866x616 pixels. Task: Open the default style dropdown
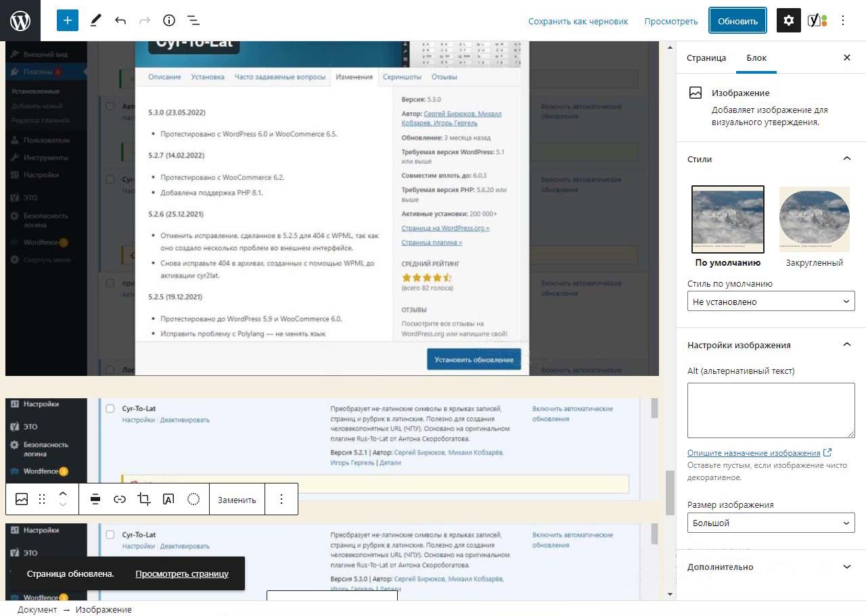[771, 302]
